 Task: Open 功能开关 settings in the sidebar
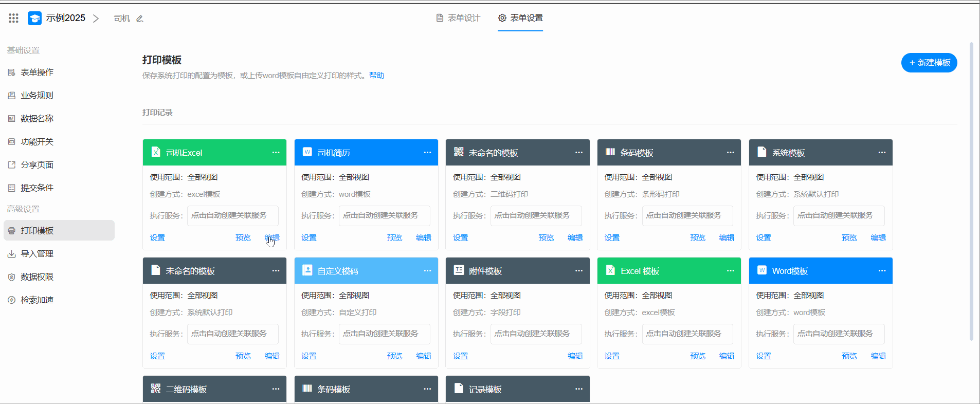pyautogui.click(x=37, y=142)
